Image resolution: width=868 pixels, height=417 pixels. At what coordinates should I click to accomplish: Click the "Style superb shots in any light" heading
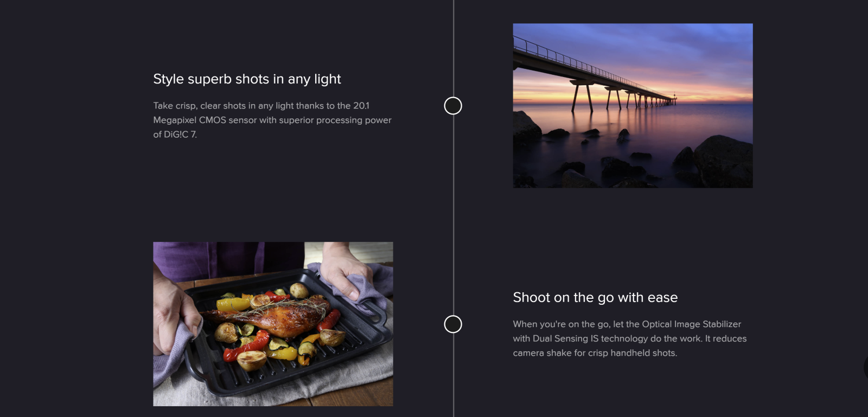point(247,79)
